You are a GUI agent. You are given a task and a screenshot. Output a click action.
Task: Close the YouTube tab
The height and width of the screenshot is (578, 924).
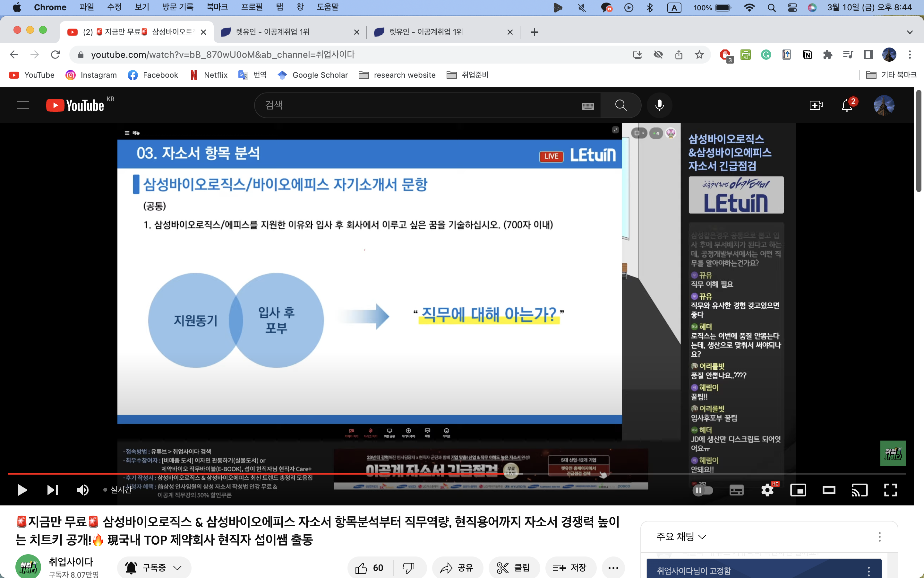(203, 32)
